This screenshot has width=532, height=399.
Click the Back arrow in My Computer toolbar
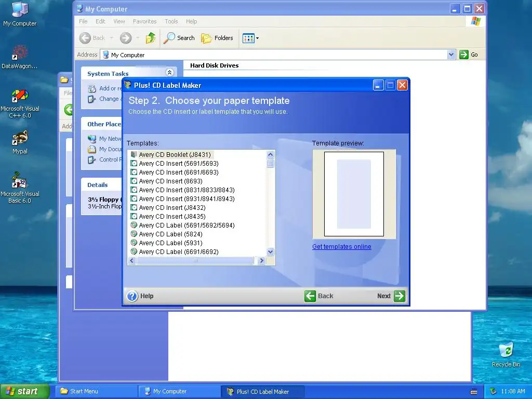click(x=85, y=38)
